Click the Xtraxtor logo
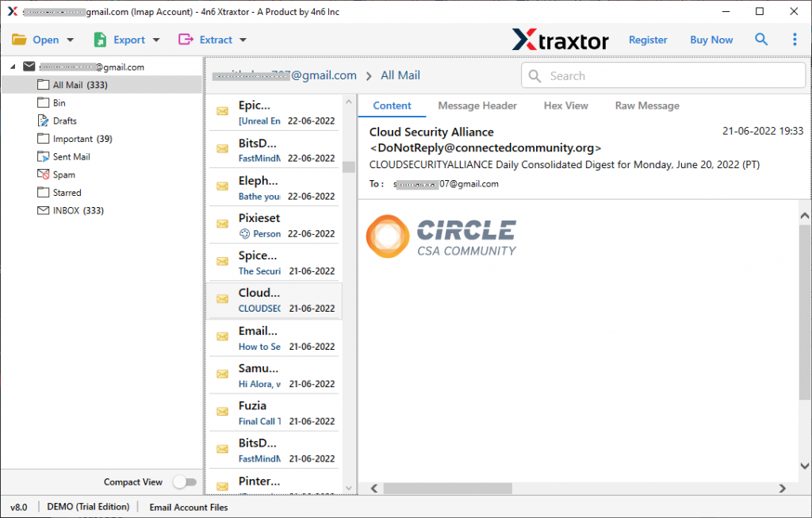Viewport: 812px width, 518px height. [x=560, y=39]
